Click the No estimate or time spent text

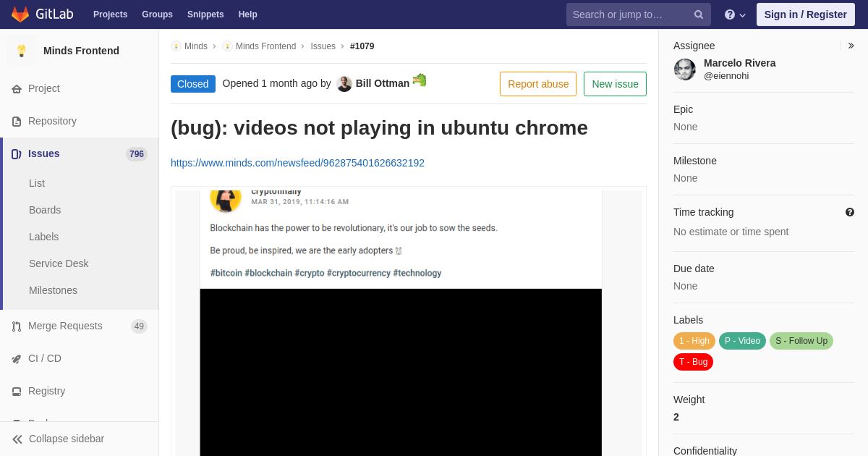click(x=731, y=232)
